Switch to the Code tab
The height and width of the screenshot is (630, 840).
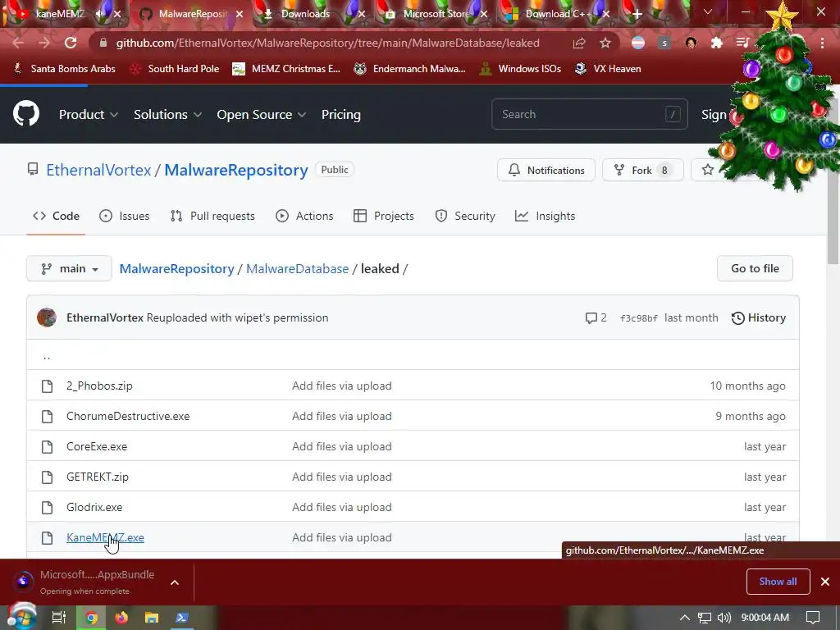click(x=56, y=216)
